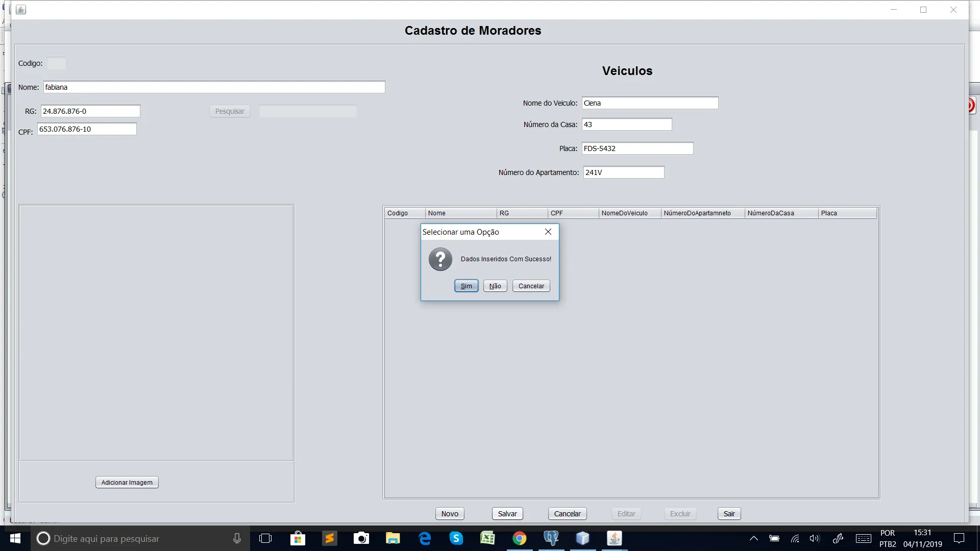980x551 pixels.
Task: Open the Microsoft Store taskbar icon
Action: point(298,538)
